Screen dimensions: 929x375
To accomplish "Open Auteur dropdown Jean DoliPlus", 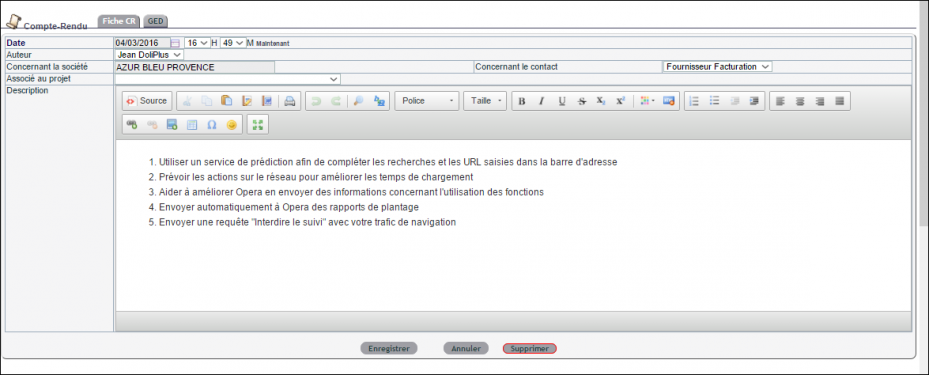I will (149, 55).
